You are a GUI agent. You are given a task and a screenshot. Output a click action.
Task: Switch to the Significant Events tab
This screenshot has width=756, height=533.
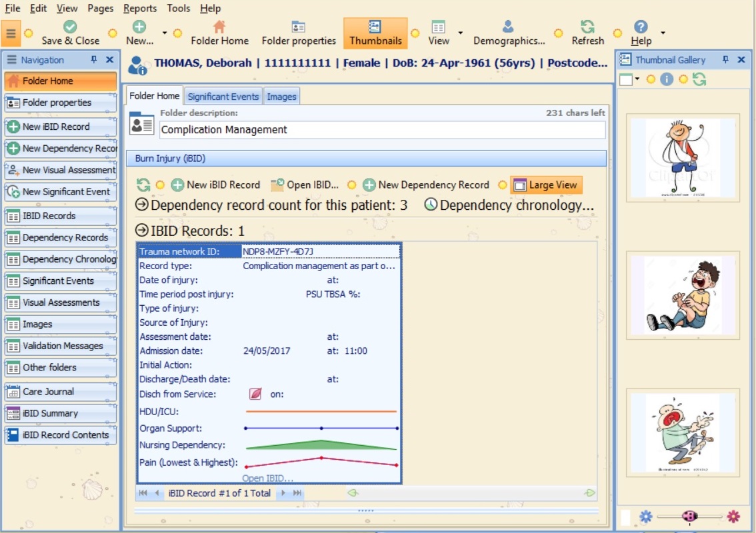click(x=223, y=97)
